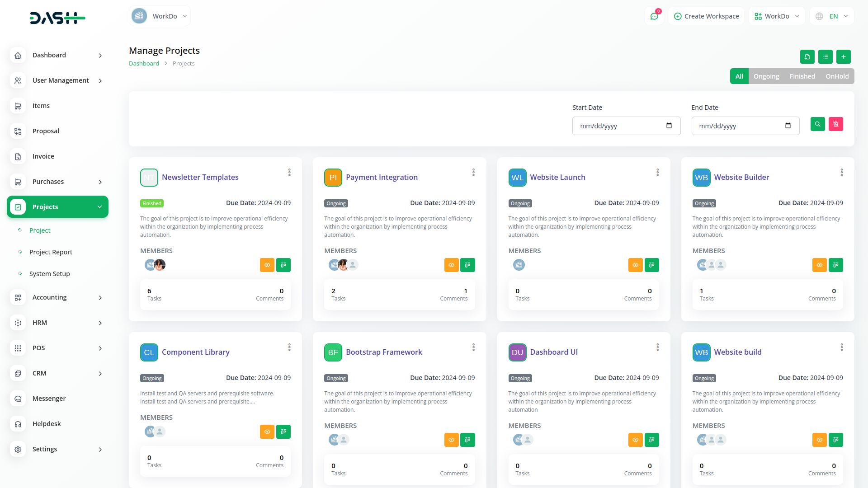The height and width of the screenshot is (488, 868).
Task: Open the kanban board for Payment Integration
Action: coord(467,265)
